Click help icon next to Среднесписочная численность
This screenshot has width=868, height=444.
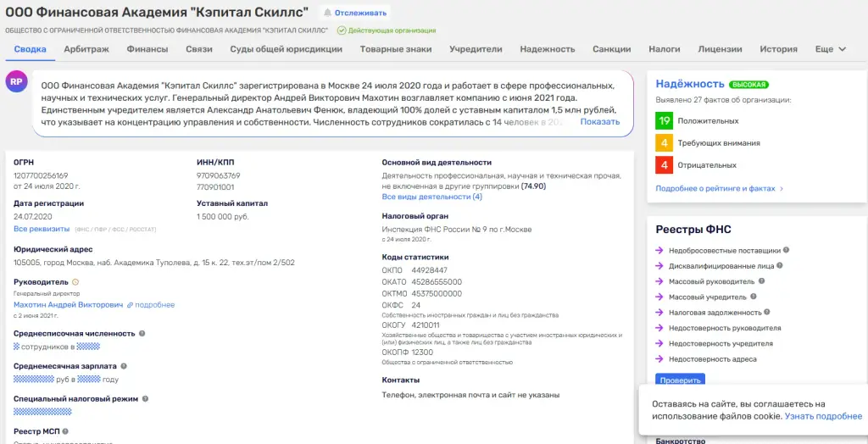click(x=142, y=334)
